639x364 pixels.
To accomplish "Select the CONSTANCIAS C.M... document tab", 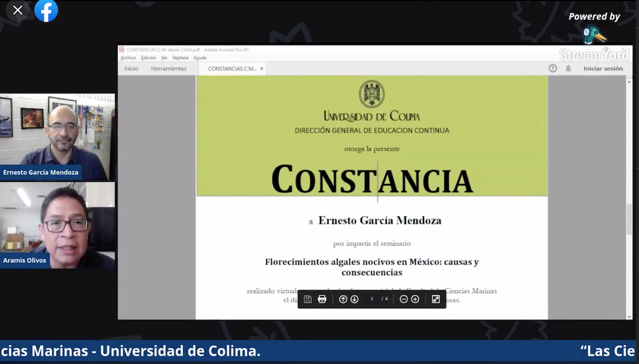I will 232,69.
